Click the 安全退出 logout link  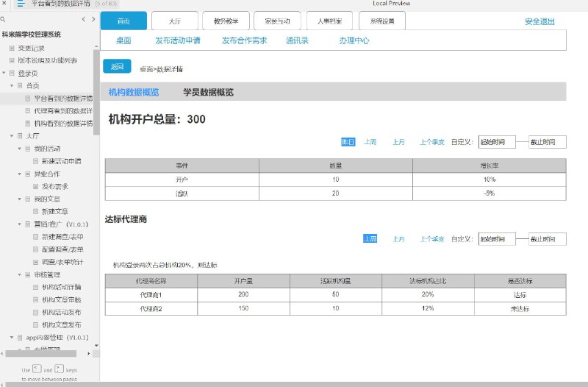click(539, 21)
